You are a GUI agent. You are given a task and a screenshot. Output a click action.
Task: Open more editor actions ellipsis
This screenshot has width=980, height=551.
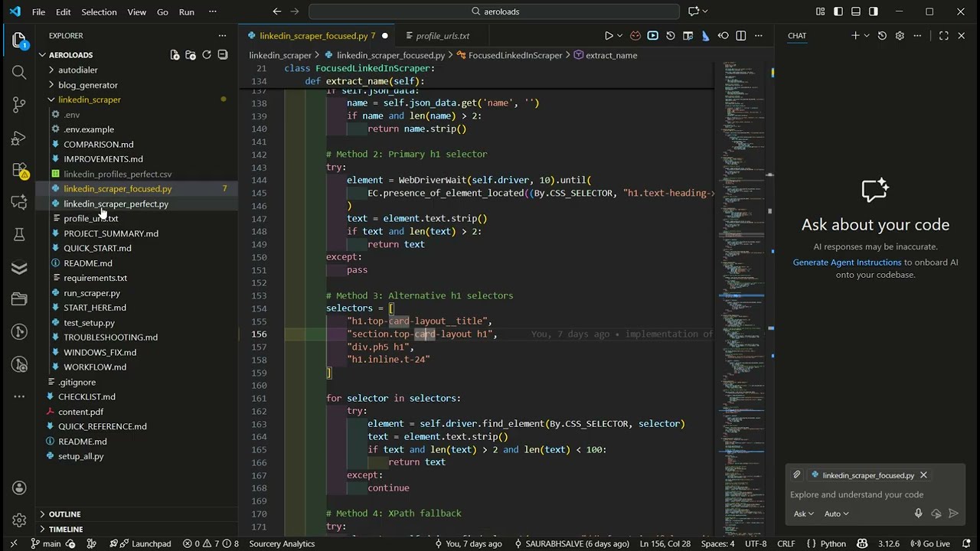coord(759,36)
